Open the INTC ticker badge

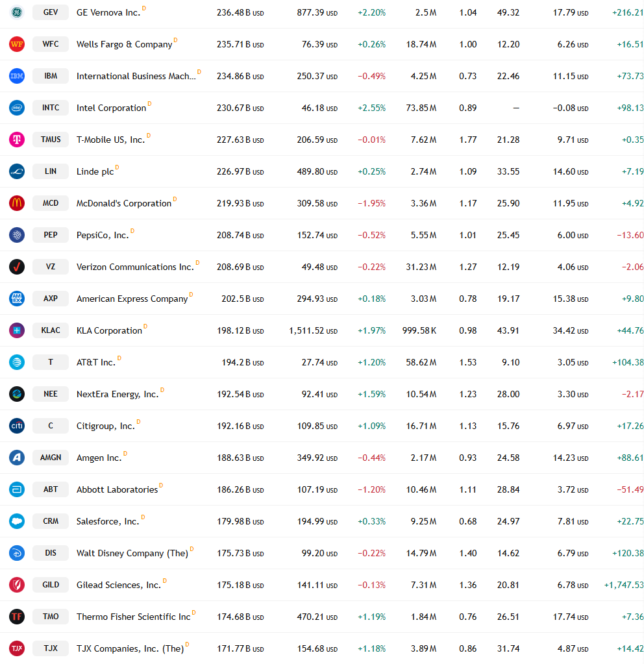[x=51, y=108]
